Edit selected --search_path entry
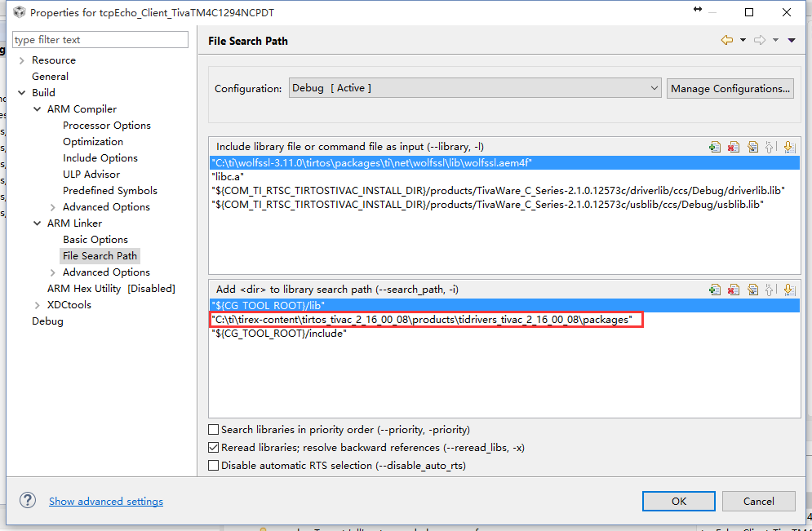Image resolution: width=812 pixels, height=531 pixels. click(x=752, y=290)
